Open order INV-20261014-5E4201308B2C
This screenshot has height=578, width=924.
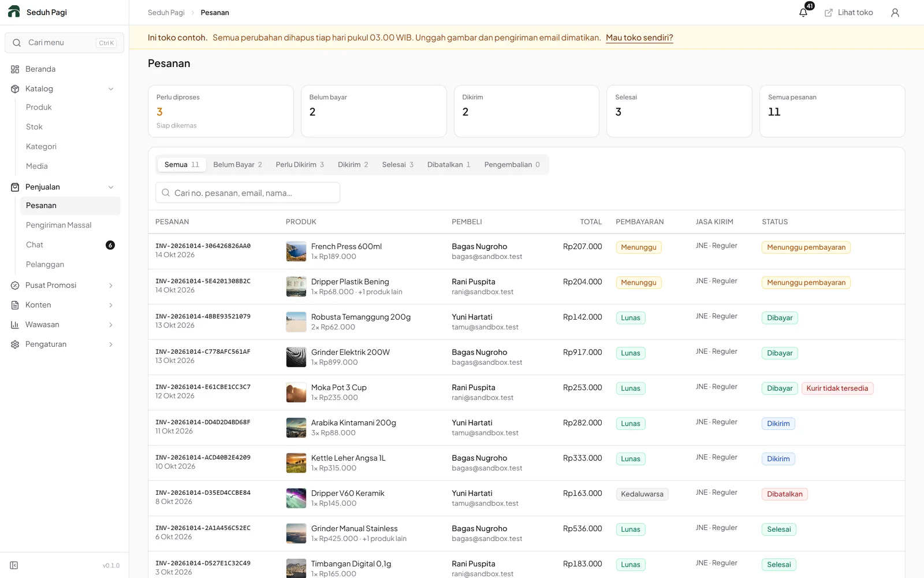point(203,281)
